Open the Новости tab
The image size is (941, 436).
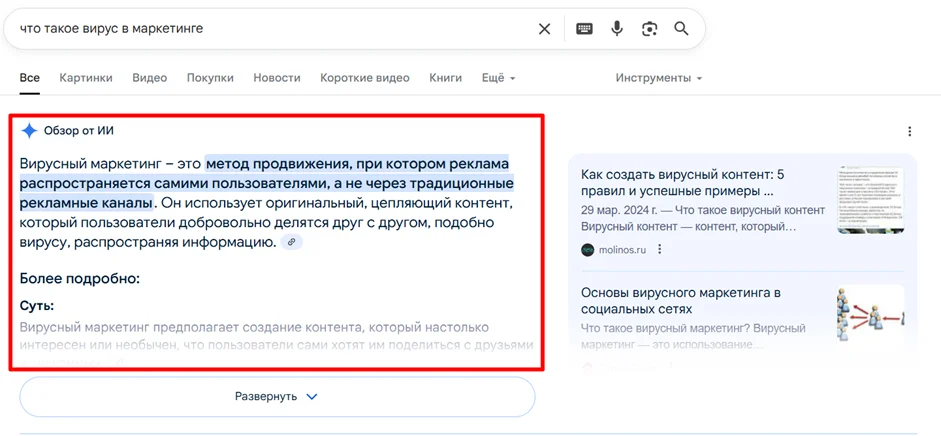tap(277, 78)
